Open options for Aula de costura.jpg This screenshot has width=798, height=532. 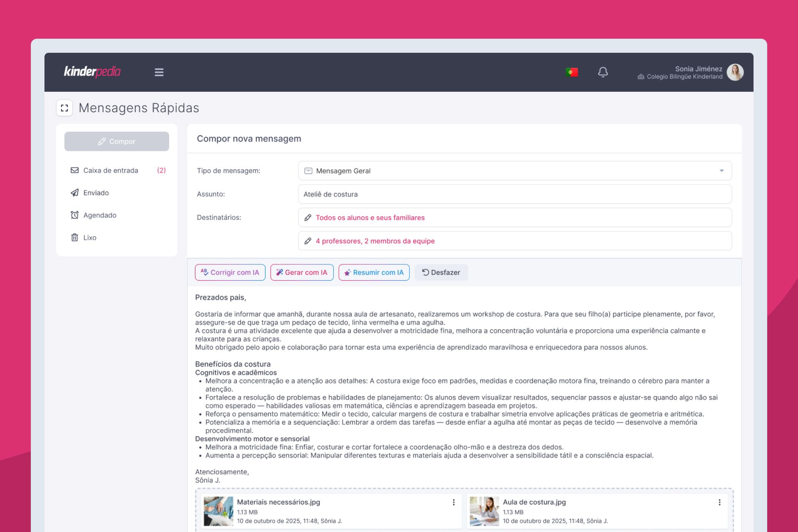(719, 502)
